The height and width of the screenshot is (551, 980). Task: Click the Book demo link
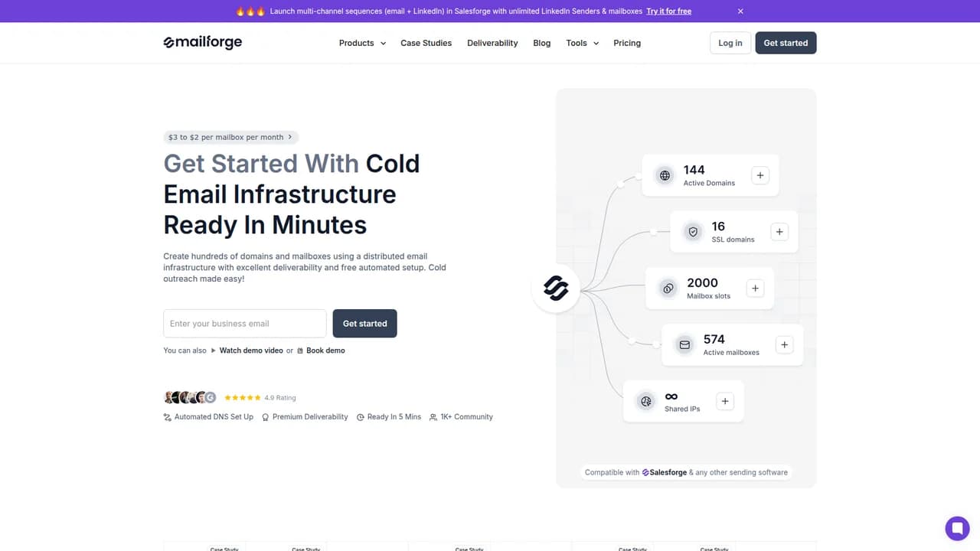(321, 350)
